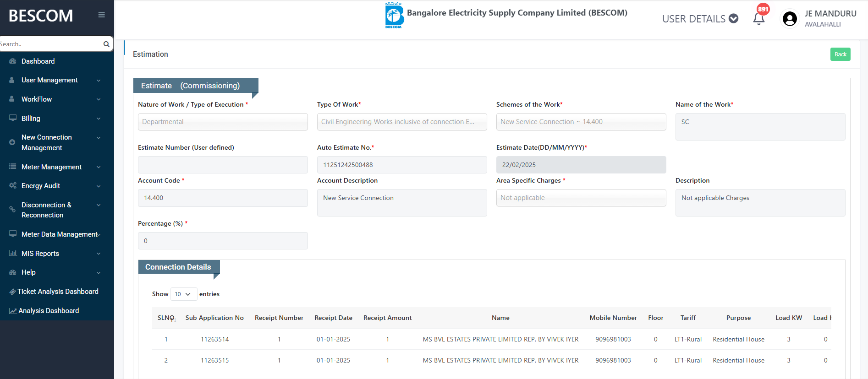This screenshot has height=379, width=868.
Task: Click the Tariff column header
Action: pos(688,318)
